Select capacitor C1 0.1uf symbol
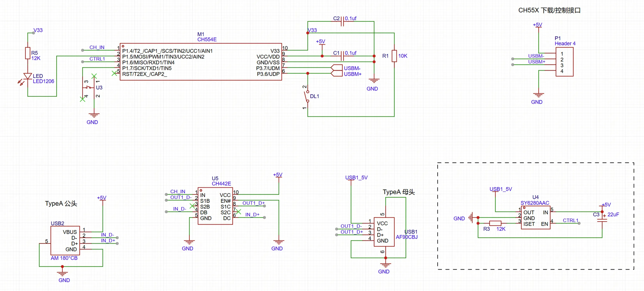This screenshot has height=291, width=644. tap(342, 56)
